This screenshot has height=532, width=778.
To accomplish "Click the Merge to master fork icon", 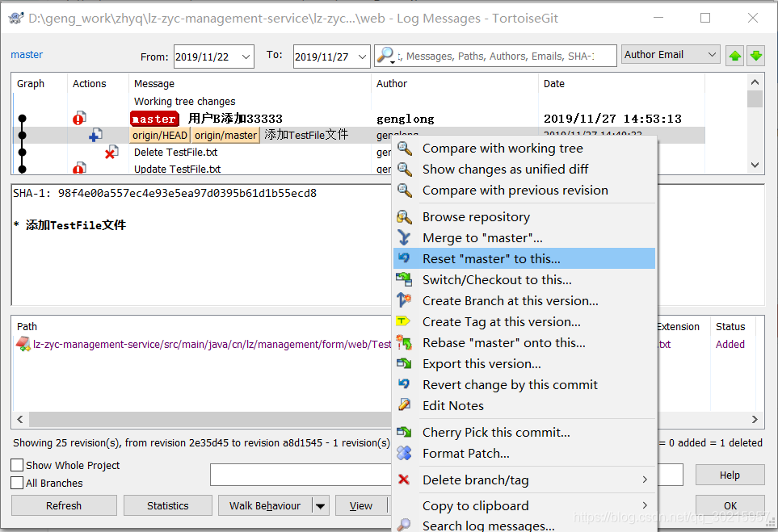I will pyautogui.click(x=405, y=238).
